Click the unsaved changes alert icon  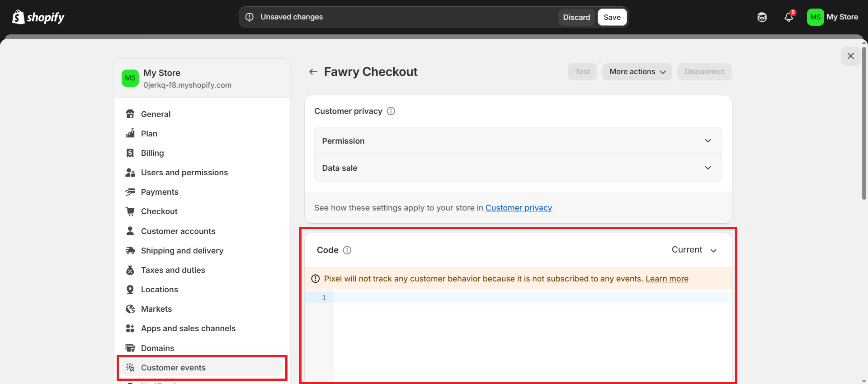pyautogui.click(x=250, y=17)
